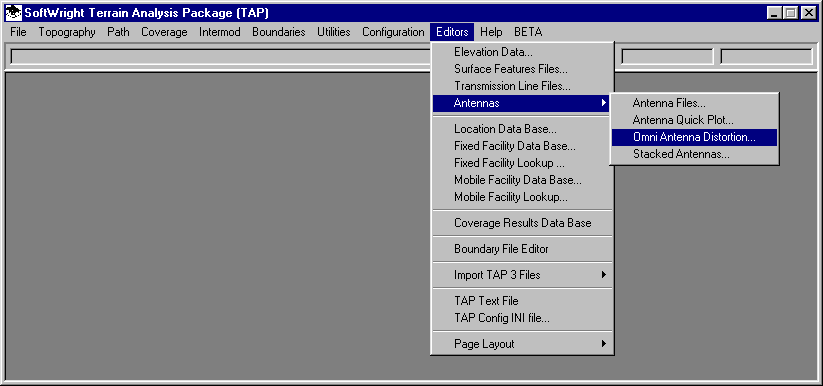Minimize the TAP window
This screenshot has width=823, height=386.
pos(774,13)
